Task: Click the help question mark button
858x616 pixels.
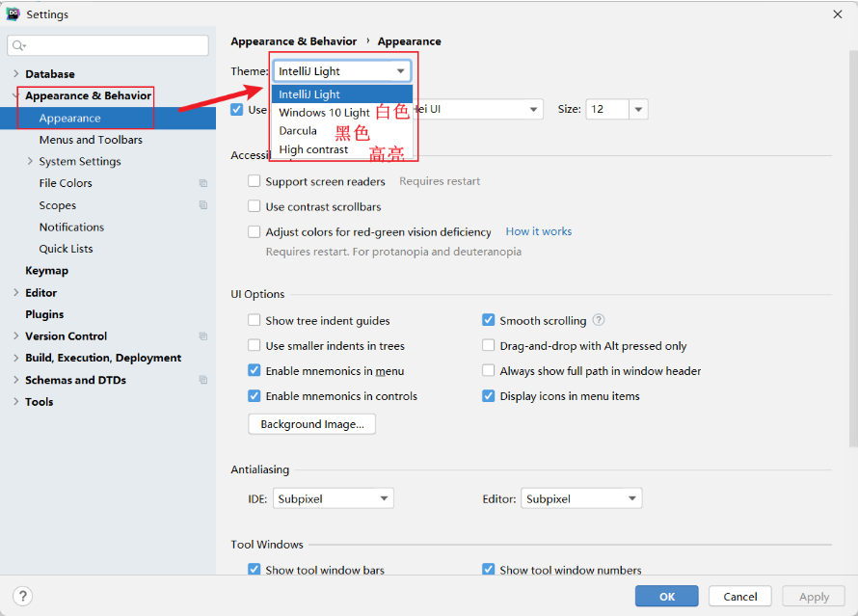Action: (23, 596)
